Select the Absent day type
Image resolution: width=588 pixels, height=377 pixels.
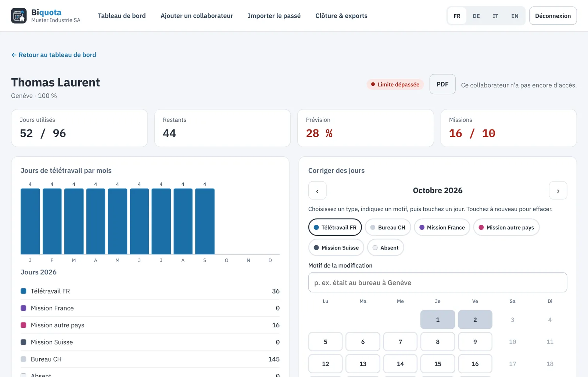tap(386, 248)
